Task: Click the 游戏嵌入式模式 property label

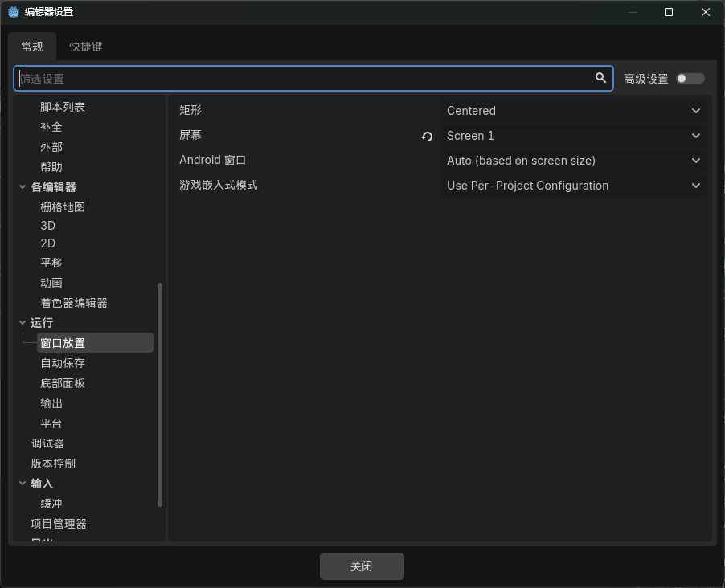Action: pyautogui.click(x=219, y=185)
